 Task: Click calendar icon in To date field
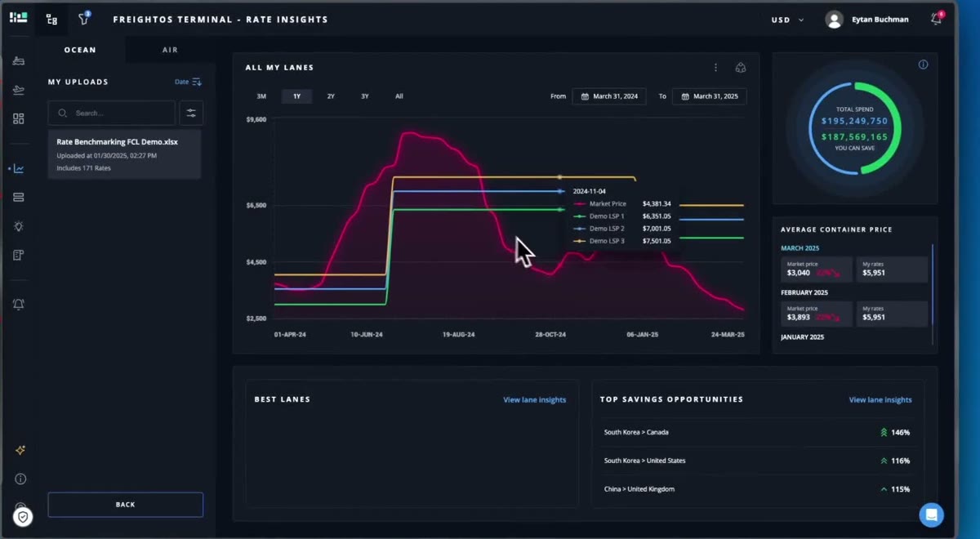pos(684,96)
